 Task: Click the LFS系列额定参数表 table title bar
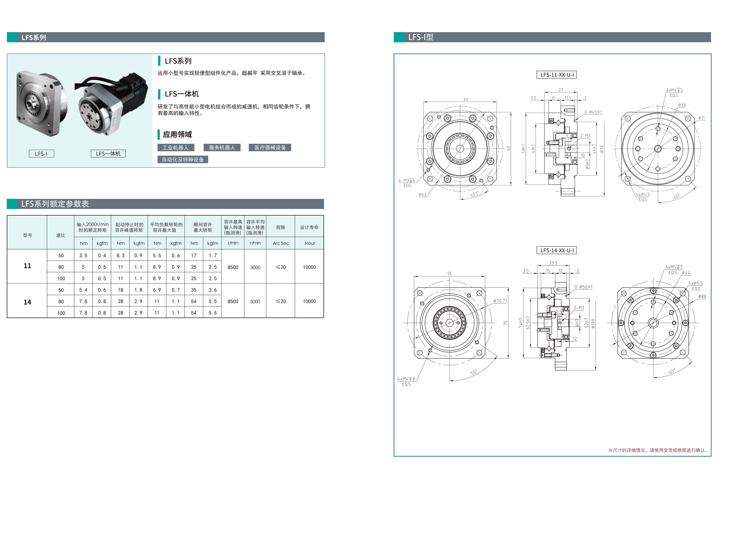pos(165,204)
